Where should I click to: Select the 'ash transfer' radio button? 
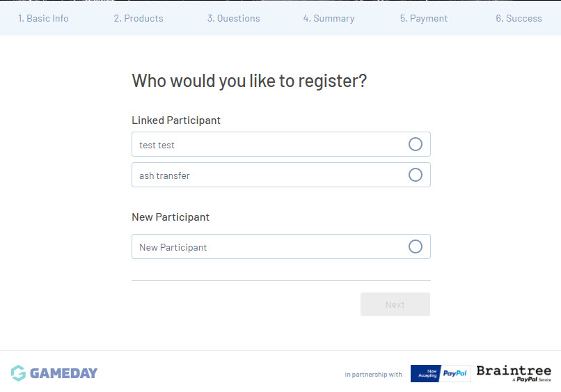pos(416,175)
